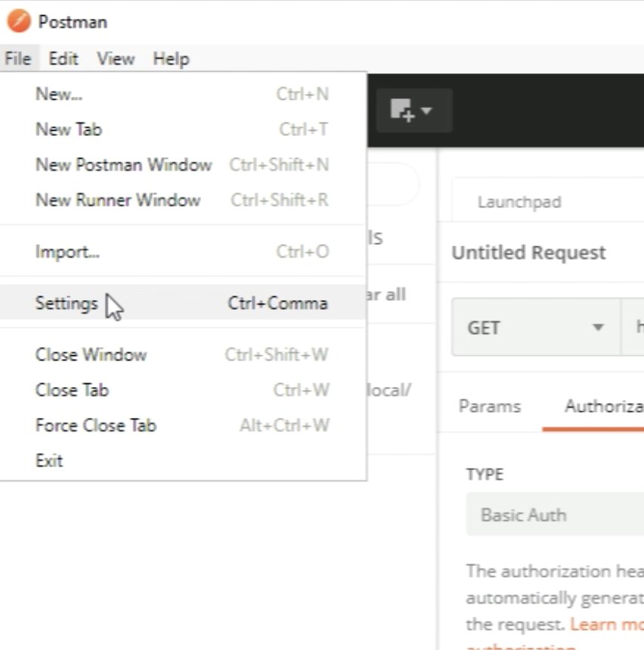Expand the new window dropdown arrow
644x650 pixels.
click(x=427, y=110)
